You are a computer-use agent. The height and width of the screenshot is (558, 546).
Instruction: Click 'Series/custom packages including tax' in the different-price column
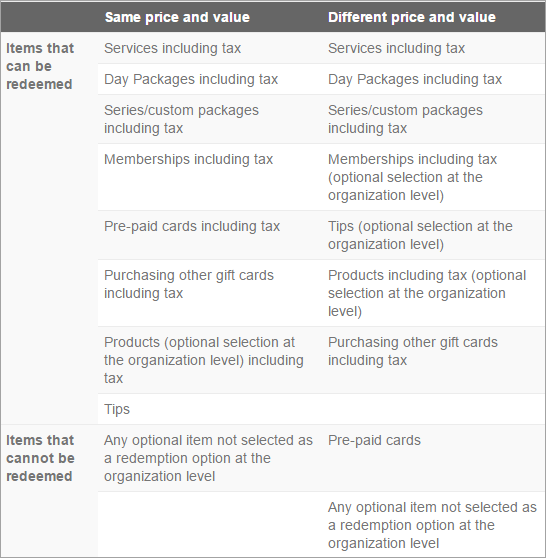[405, 119]
